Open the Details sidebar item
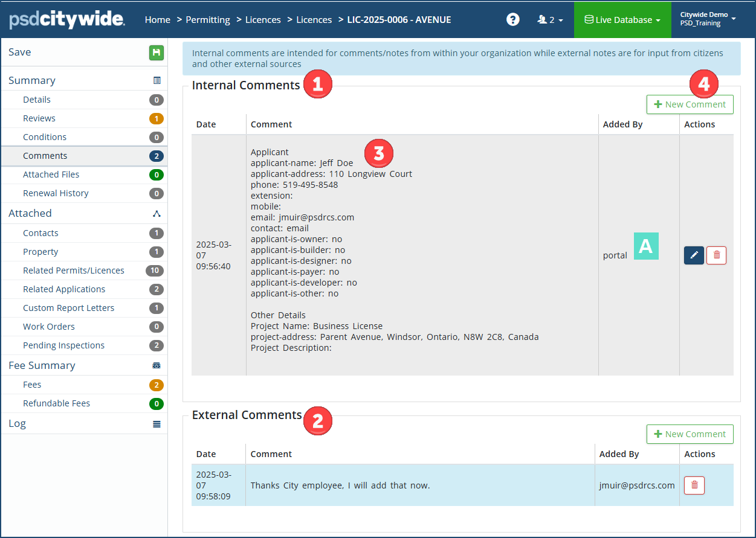The width and height of the screenshot is (756, 538). coord(84,100)
